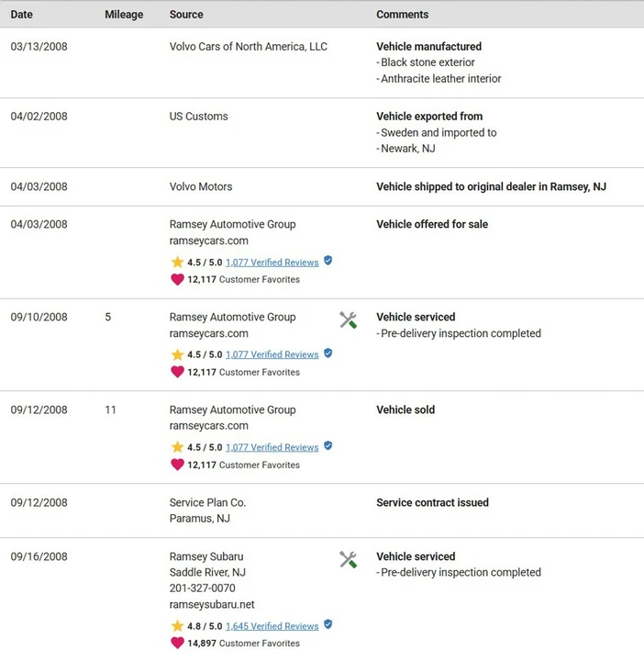Click the verified shield badge in 09/12/2008 row
644x661 pixels.
pyautogui.click(x=328, y=445)
